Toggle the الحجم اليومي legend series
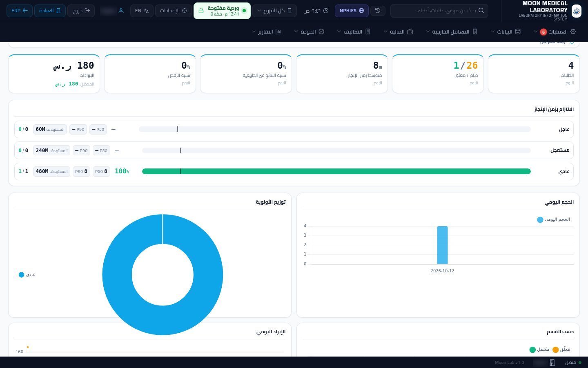 [553, 220]
